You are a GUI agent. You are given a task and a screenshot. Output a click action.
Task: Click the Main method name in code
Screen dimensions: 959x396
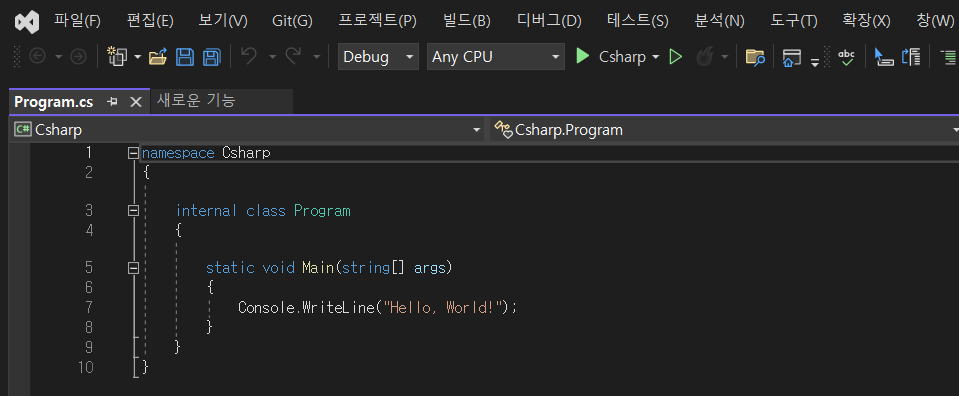[x=318, y=267]
